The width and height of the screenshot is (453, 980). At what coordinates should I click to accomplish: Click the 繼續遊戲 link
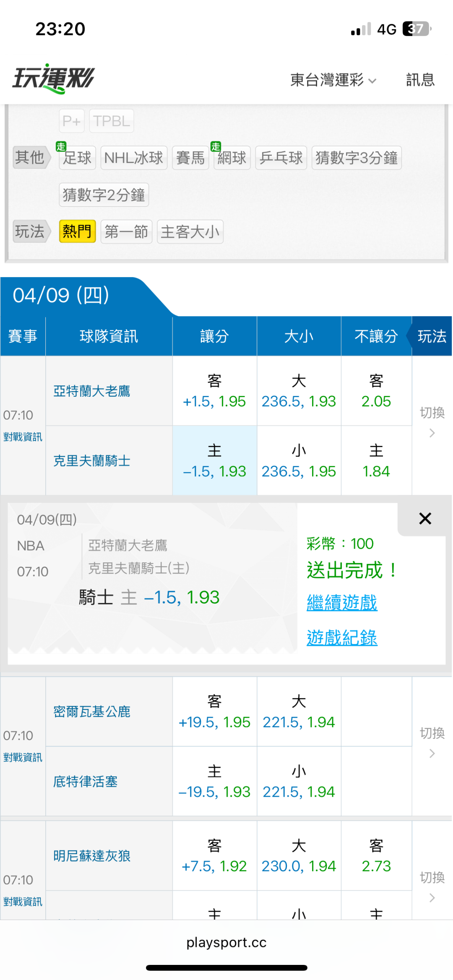(x=342, y=603)
